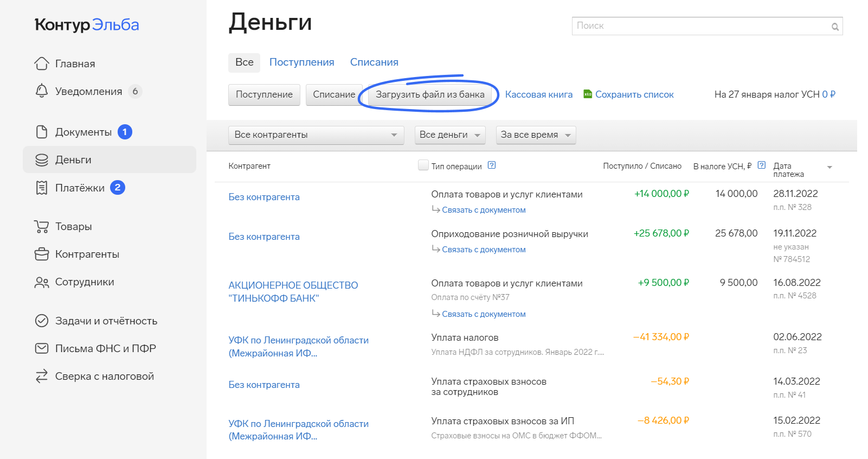Click Загрузить файл из банка button
The height and width of the screenshot is (459, 868).
[x=430, y=94]
